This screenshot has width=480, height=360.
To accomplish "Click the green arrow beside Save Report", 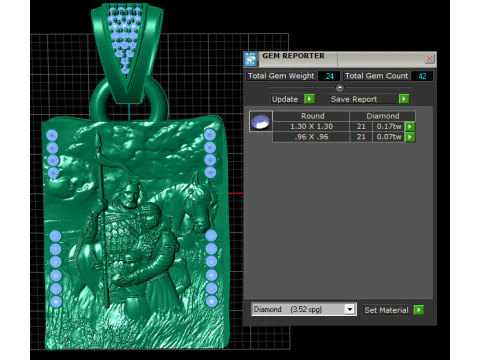I will [404, 99].
